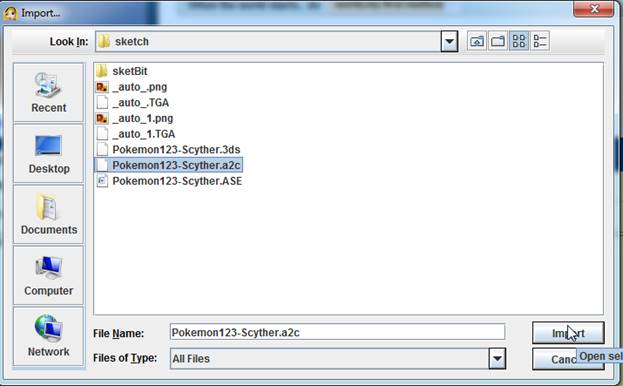Image resolution: width=623 pixels, height=386 pixels.
Task: Open the Computer shortcut
Action: pos(48,276)
